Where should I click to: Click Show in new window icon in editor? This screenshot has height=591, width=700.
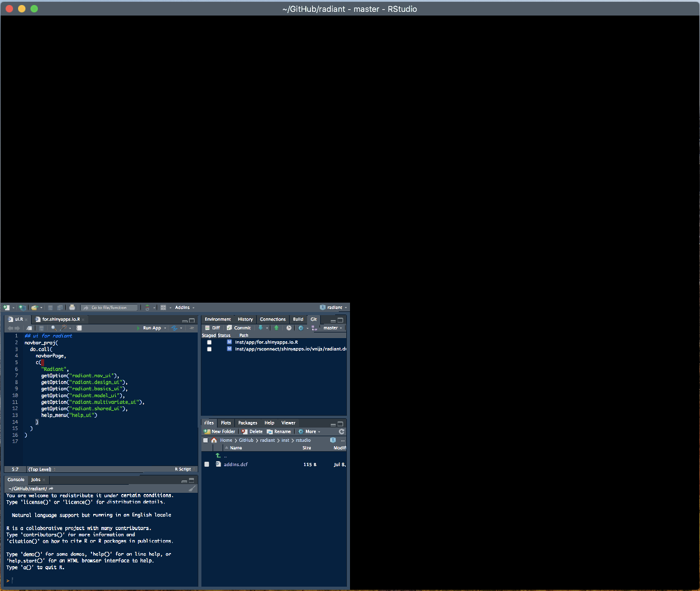(29, 328)
